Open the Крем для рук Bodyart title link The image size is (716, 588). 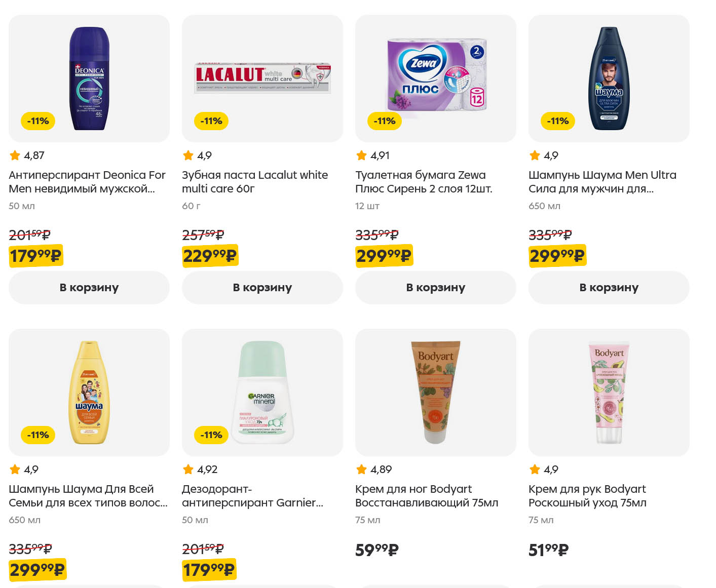(x=587, y=496)
